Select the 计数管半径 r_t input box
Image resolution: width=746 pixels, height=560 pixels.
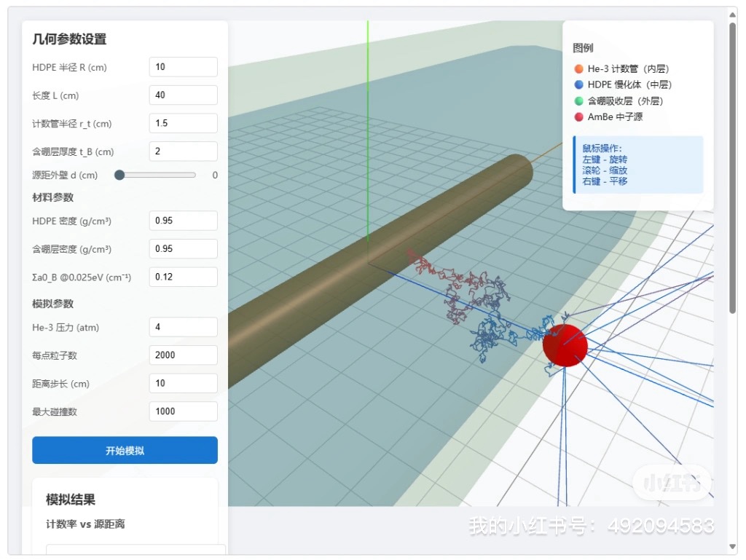pos(183,123)
